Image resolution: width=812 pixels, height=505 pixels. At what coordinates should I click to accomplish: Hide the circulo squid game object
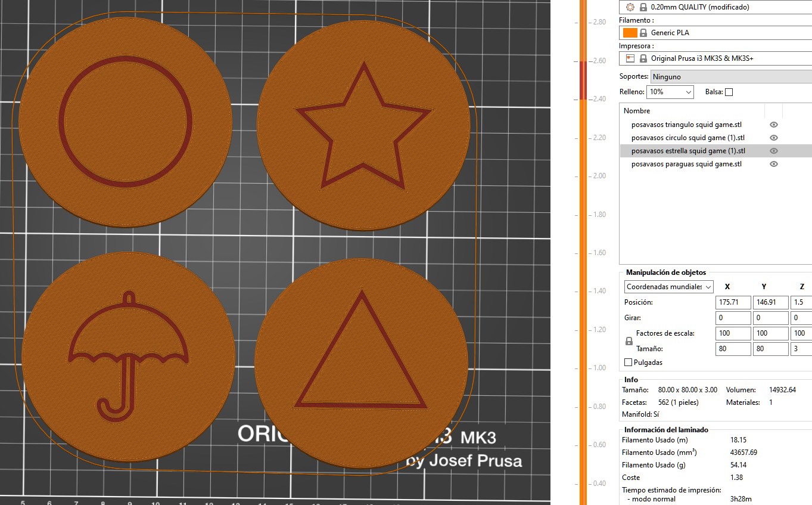click(774, 138)
